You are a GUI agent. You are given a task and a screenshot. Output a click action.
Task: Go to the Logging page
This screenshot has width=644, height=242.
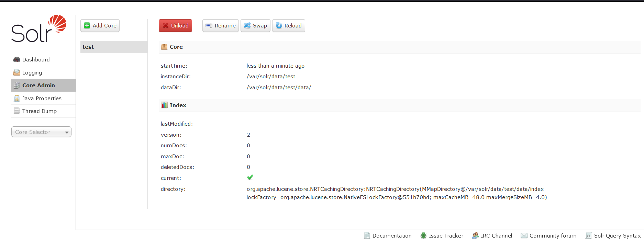(43, 72)
